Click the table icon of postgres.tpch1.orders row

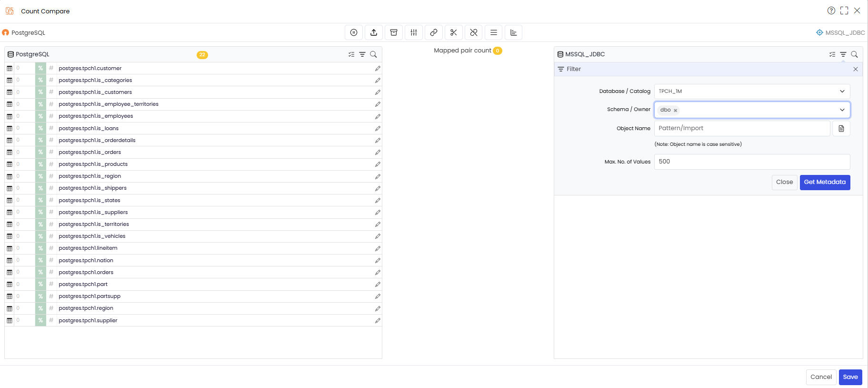[10, 273]
